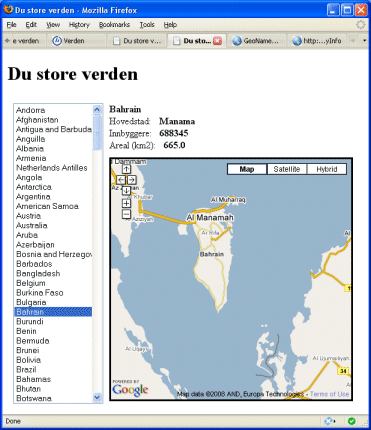Switch to the 'GeoName...' tab
Viewport: 371px width, 430px height.
256,41
